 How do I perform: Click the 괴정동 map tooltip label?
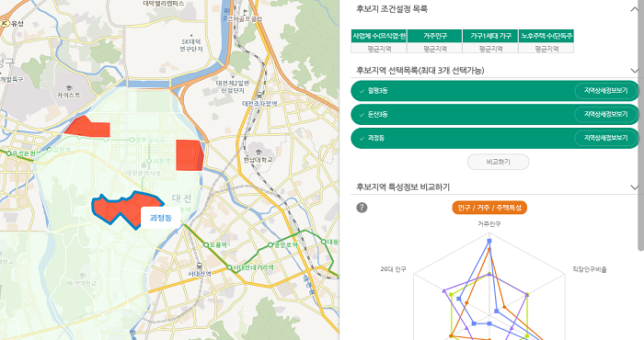161,218
